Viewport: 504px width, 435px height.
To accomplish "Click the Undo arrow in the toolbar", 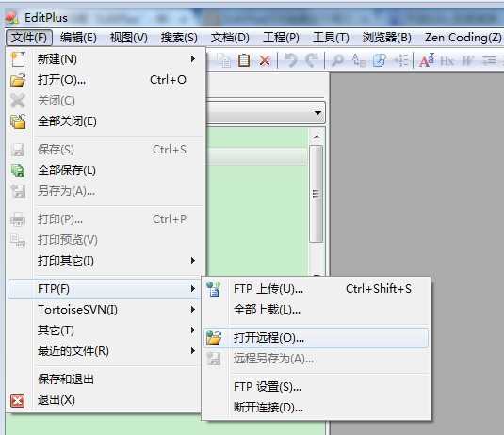I will click(x=291, y=60).
